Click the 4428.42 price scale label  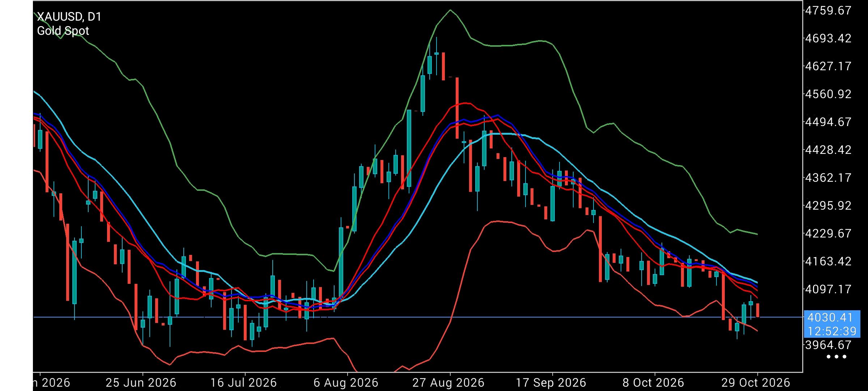828,150
